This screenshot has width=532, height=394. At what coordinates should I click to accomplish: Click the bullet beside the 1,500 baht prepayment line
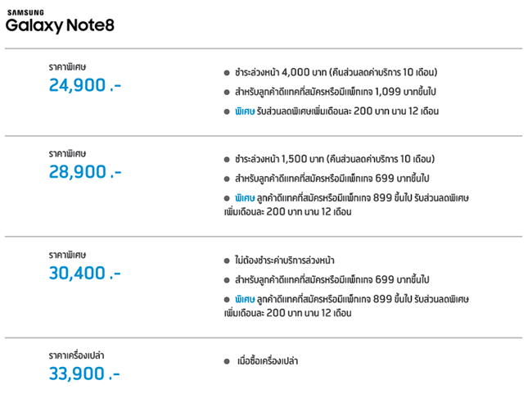coord(227,160)
